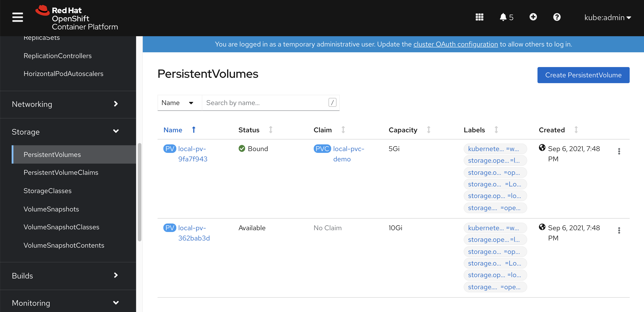Go to PersistentVolumeClaims in sidebar
The width and height of the screenshot is (644, 312).
pos(61,173)
